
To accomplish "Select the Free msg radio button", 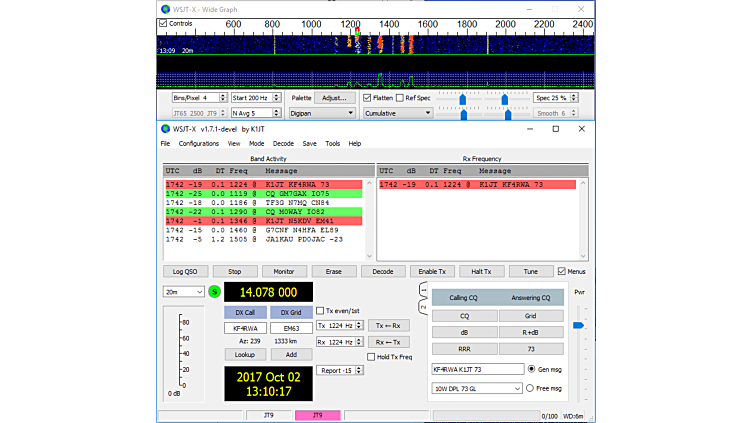I will click(x=530, y=388).
